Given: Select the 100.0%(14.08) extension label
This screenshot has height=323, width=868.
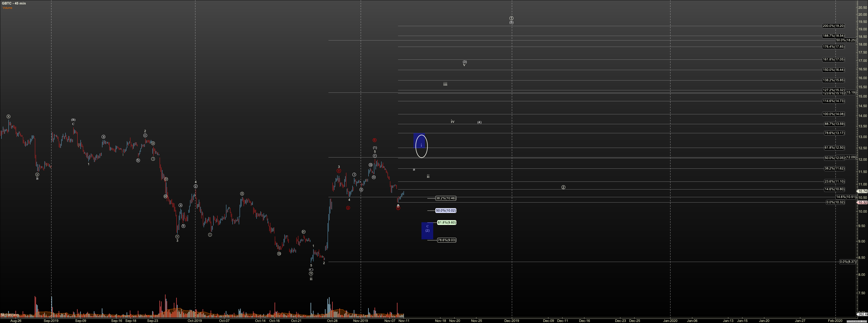Looking at the screenshot, I should pyautogui.click(x=833, y=114).
